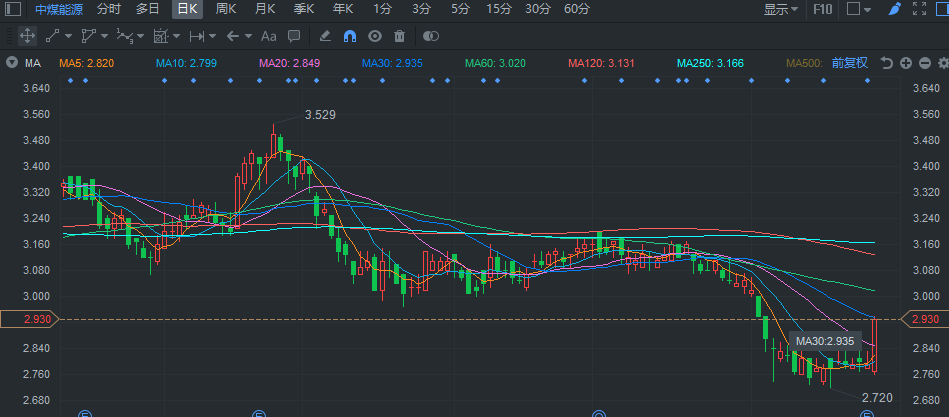Expand wave count tool dropdown arrow
This screenshot has width=949, height=417.
(x=140, y=36)
